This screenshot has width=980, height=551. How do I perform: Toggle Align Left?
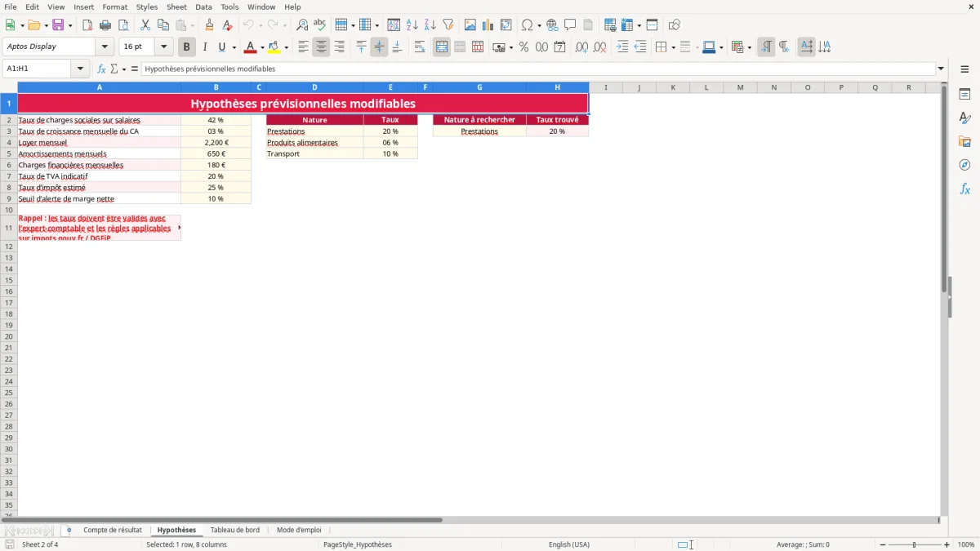(x=304, y=47)
